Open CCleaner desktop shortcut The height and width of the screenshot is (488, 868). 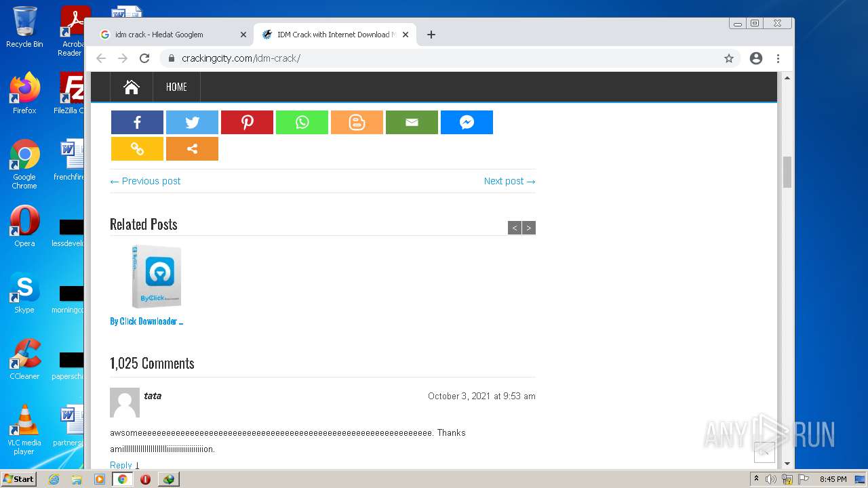point(24,359)
